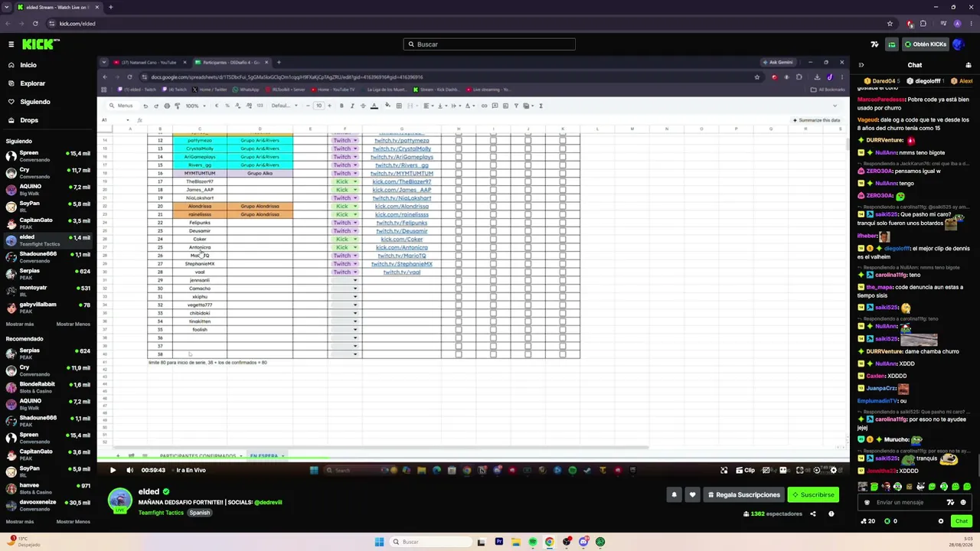Image resolution: width=980 pixels, height=551 pixels.
Task: Open Premiere Pro from the Windows taskbar
Action: pos(499,542)
